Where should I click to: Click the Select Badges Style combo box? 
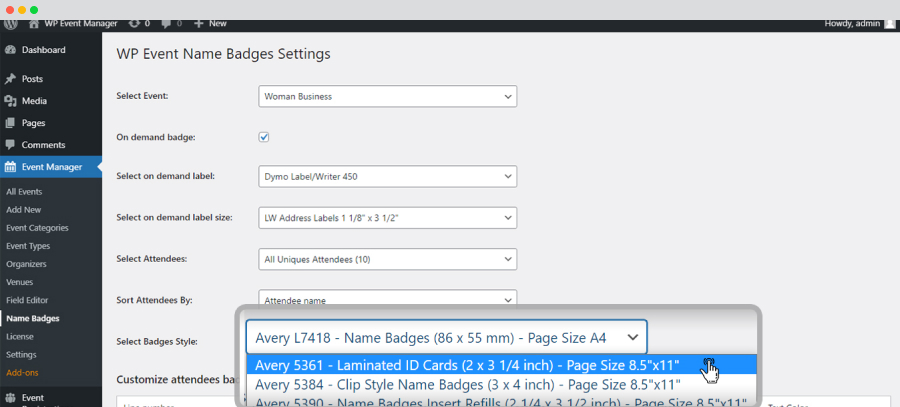pos(447,337)
